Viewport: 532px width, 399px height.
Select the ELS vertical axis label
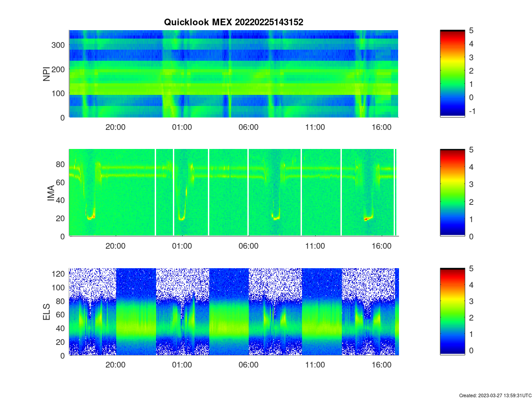[47, 312]
